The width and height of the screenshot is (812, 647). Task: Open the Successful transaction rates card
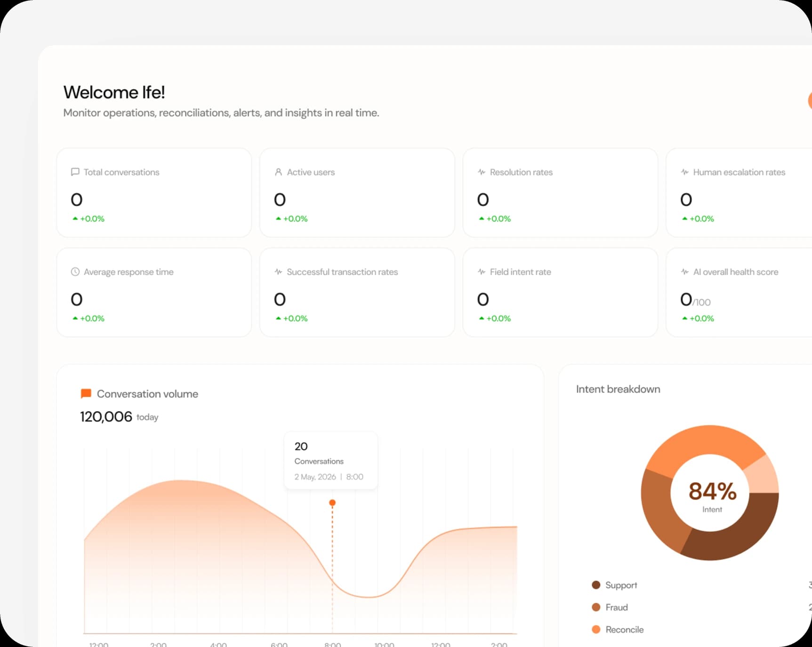tap(357, 292)
